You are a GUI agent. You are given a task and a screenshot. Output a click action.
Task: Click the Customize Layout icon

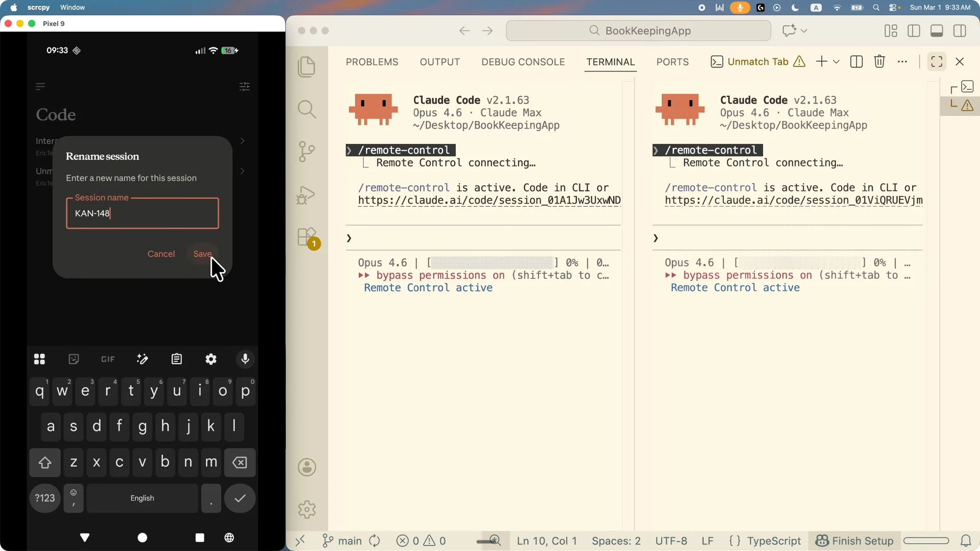pos(891,31)
